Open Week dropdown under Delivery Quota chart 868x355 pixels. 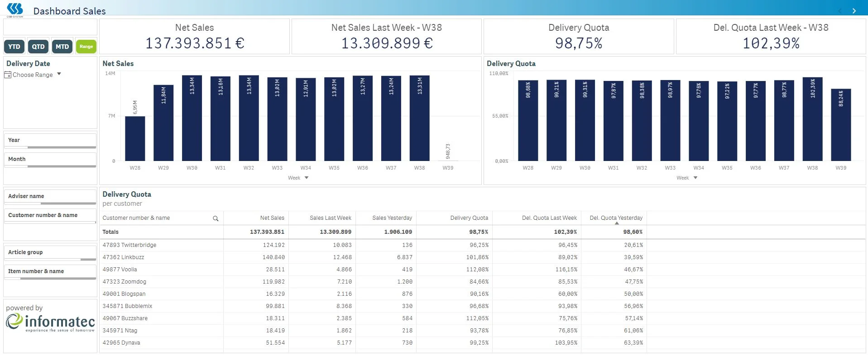[695, 178]
